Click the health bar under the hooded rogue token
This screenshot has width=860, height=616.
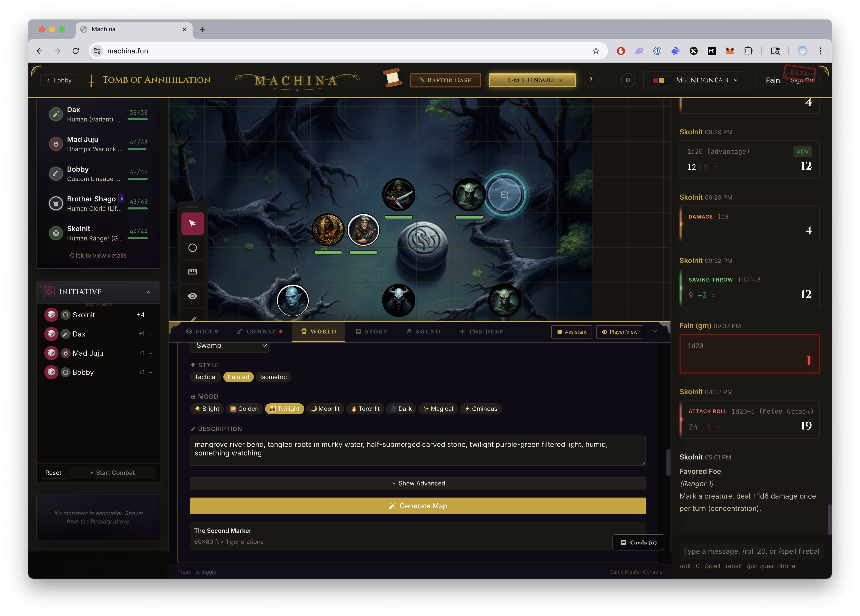[398, 217]
